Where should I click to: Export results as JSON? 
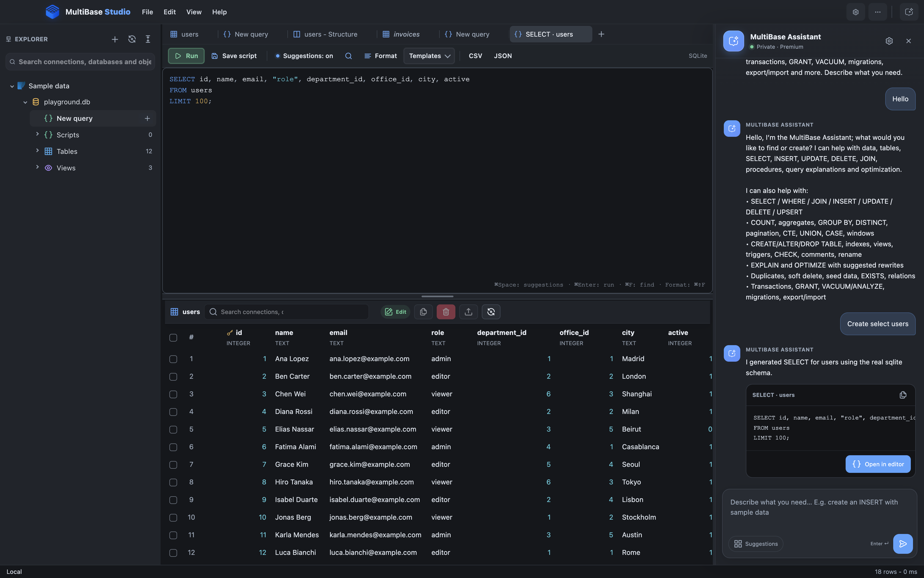[503, 56]
